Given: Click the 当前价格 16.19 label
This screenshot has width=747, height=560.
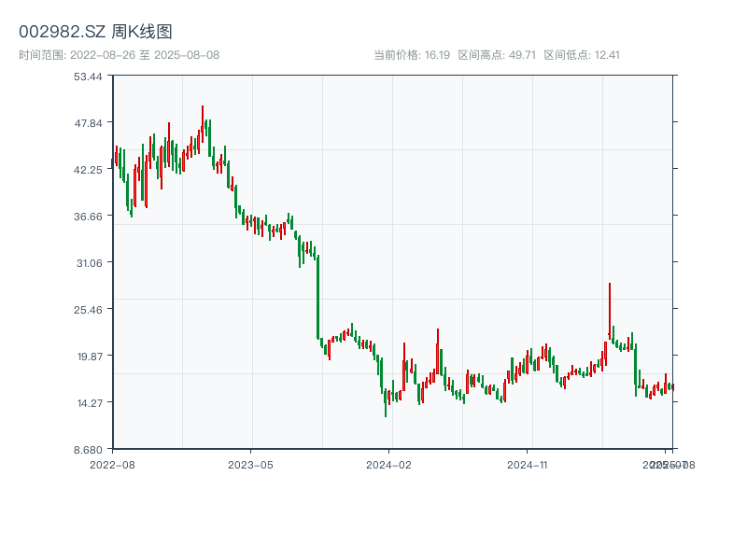Looking at the screenshot, I should click(412, 55).
